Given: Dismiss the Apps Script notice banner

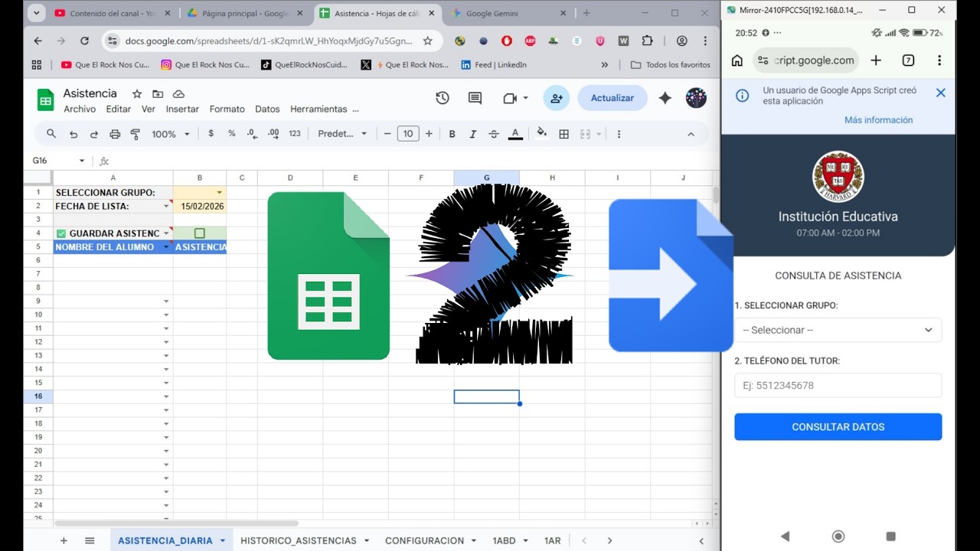Looking at the screenshot, I should [x=941, y=93].
